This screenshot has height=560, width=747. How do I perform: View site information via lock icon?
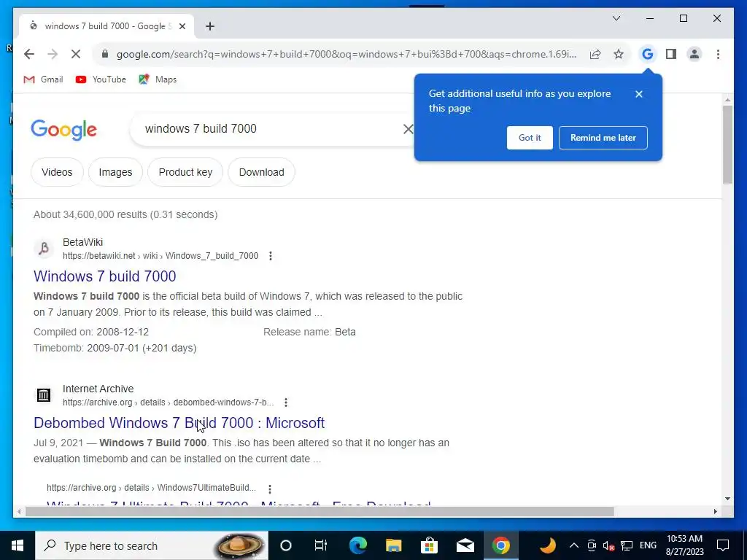click(x=105, y=54)
